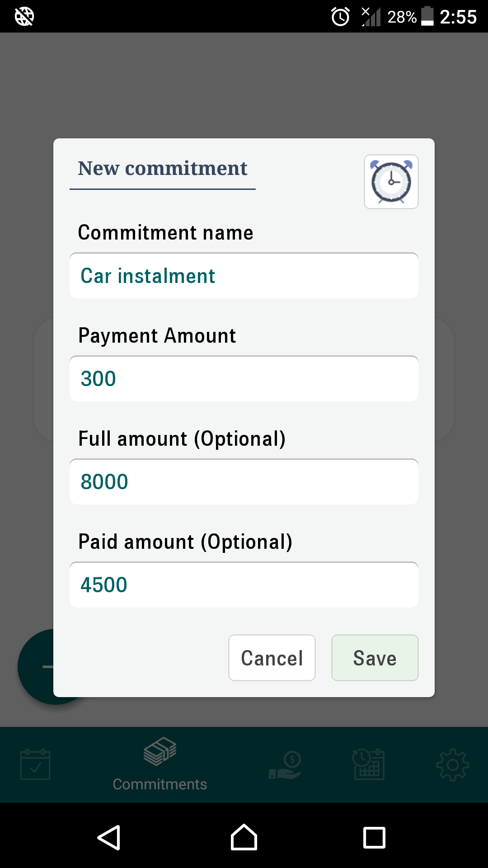
Task: Open the settings gear tab
Action: click(x=452, y=764)
